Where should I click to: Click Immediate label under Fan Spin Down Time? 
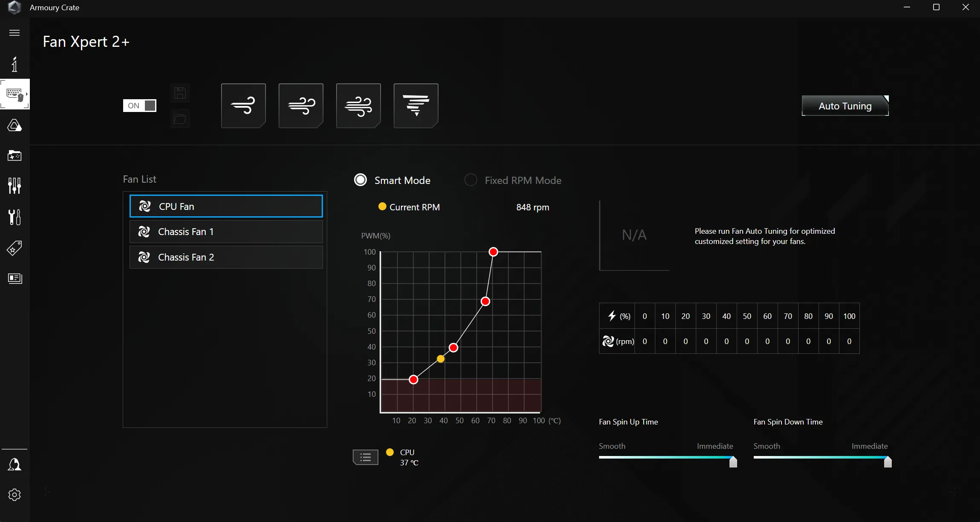tap(870, 446)
